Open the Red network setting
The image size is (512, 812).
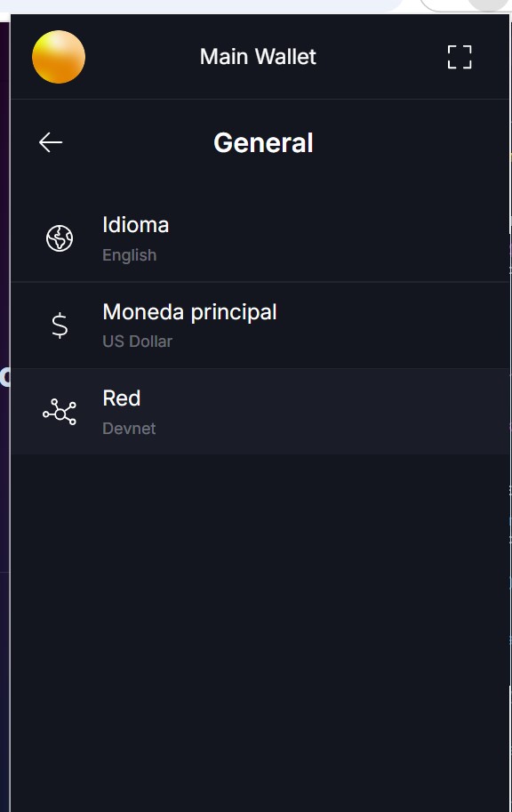(x=260, y=412)
